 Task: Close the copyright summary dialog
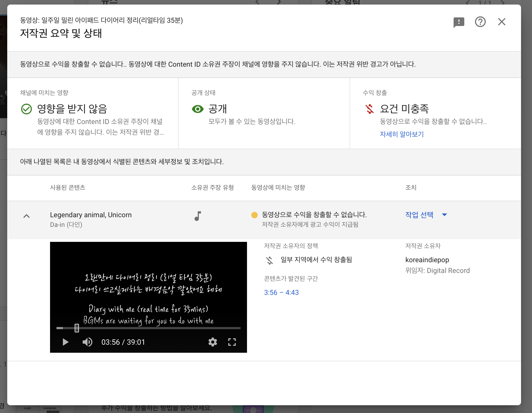pos(501,22)
